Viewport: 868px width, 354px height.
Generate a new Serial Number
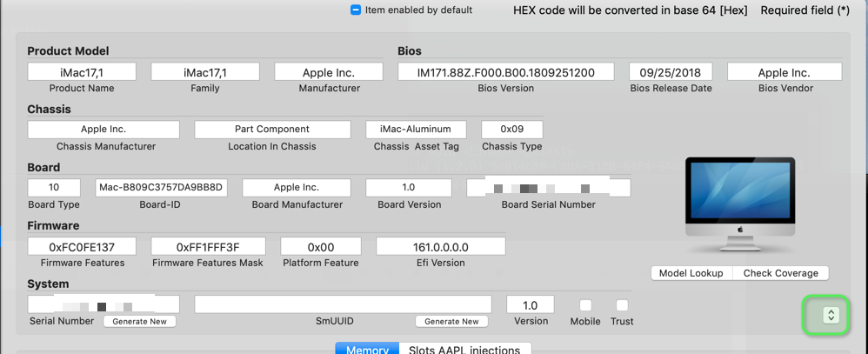point(139,321)
